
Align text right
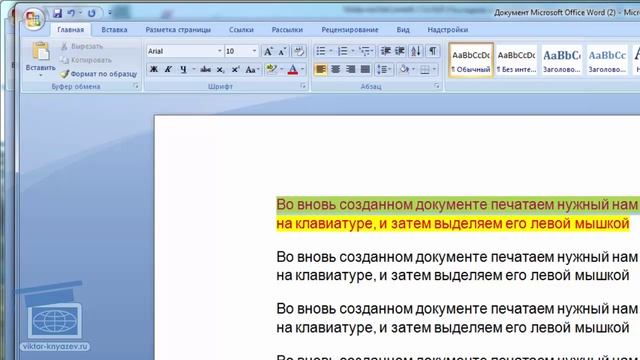tap(350, 69)
